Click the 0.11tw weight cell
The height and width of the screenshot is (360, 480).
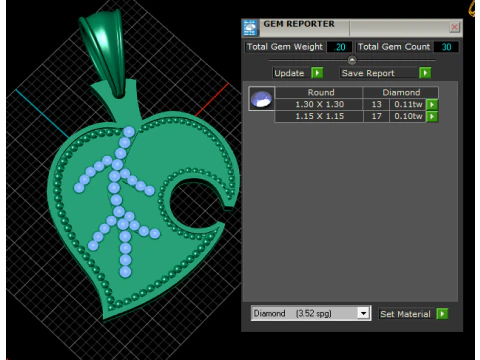(408, 104)
